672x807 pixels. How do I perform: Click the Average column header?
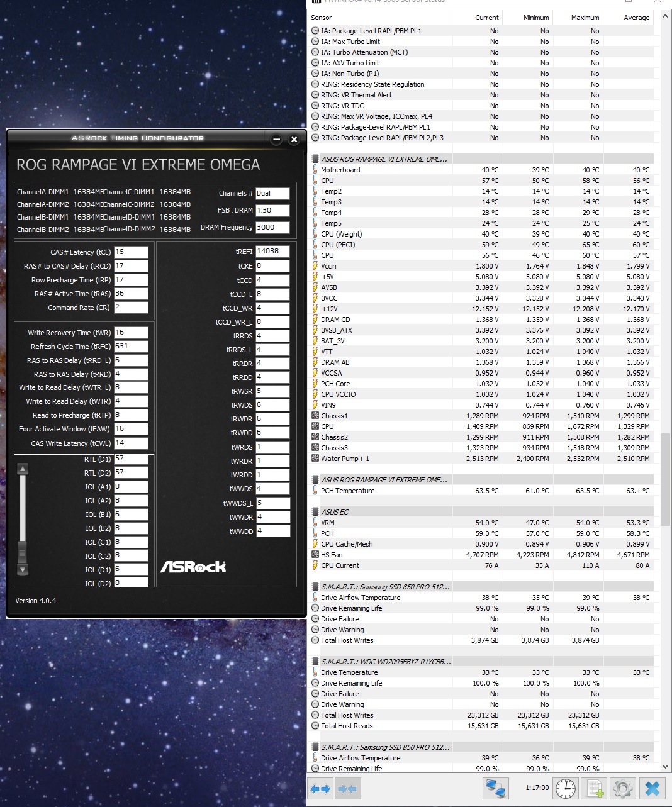coord(629,18)
